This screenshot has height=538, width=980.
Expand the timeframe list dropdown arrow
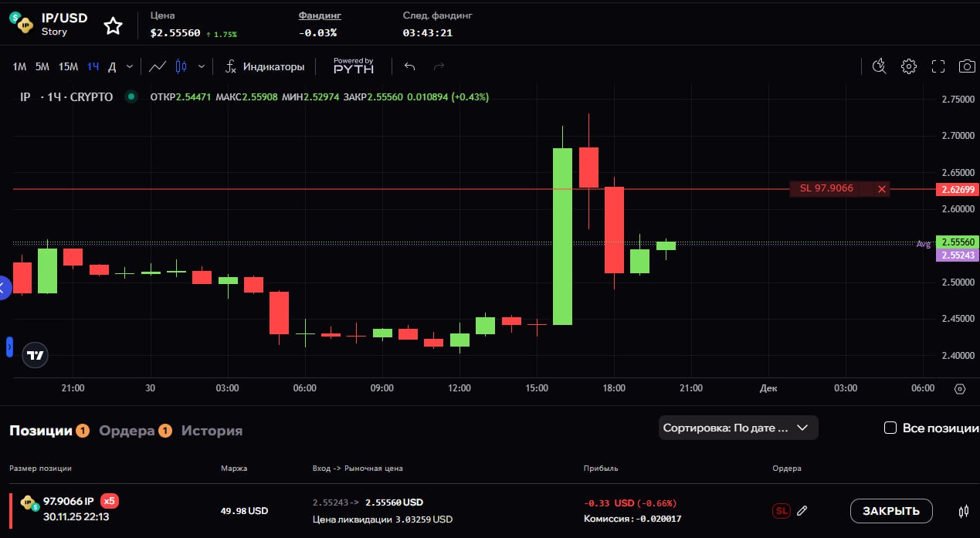(130, 66)
